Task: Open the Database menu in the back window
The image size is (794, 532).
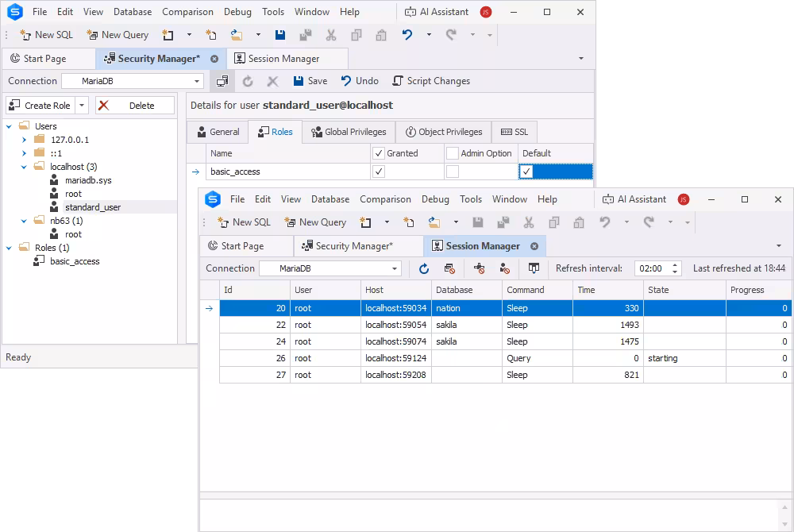Action: pos(133,12)
